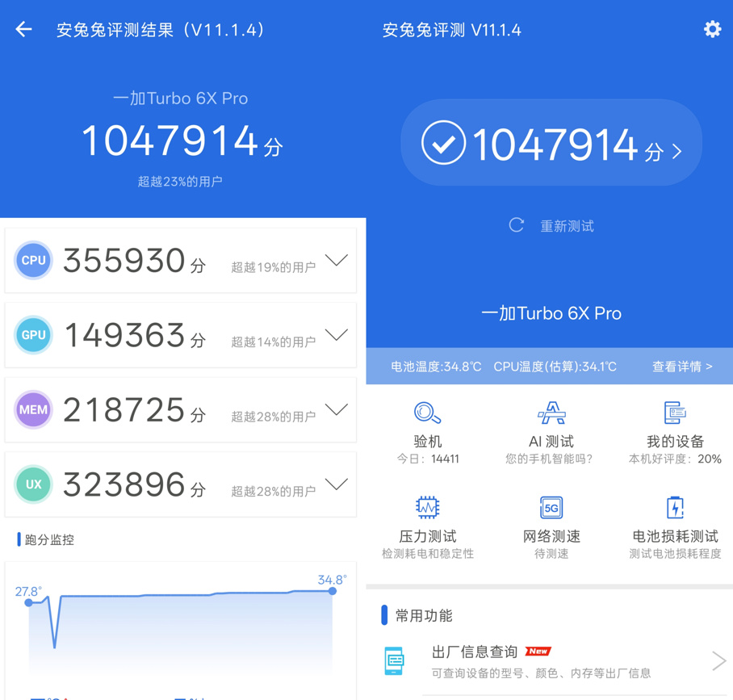Tap 超越14%的用户 in GPU row
This screenshot has height=700, width=733.
click(x=274, y=342)
